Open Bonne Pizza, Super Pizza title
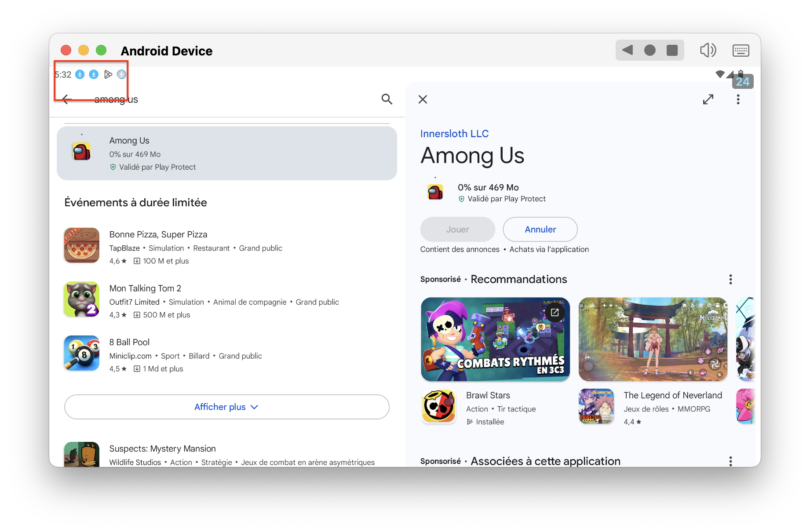 point(158,234)
